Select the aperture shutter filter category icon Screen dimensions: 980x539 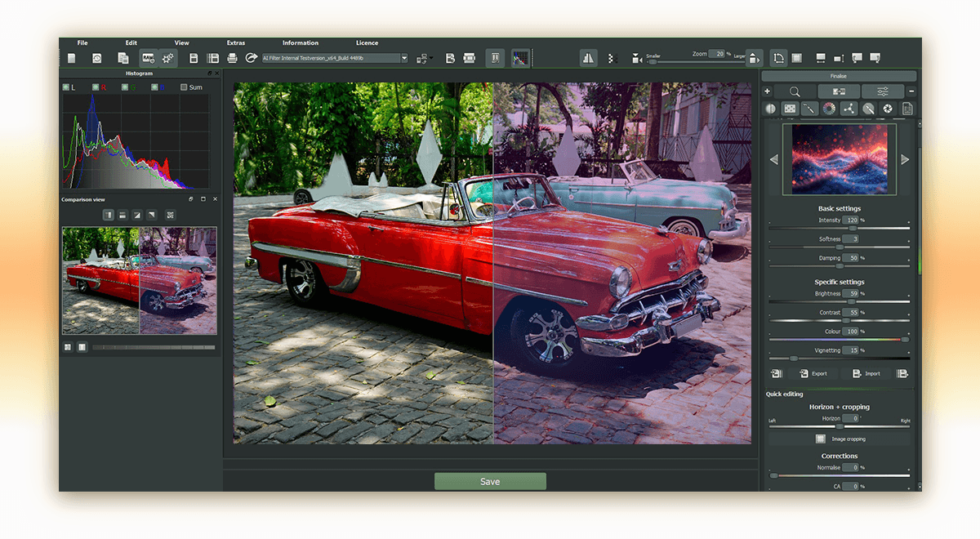point(888,109)
